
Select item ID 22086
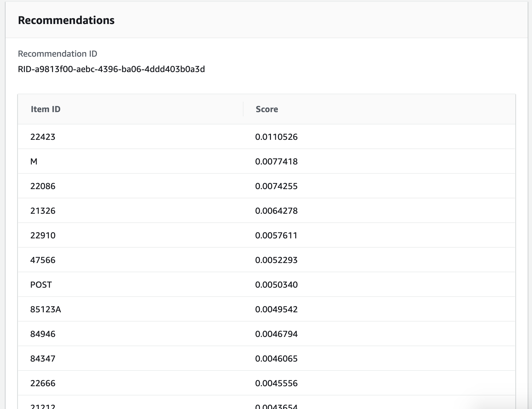pos(43,186)
